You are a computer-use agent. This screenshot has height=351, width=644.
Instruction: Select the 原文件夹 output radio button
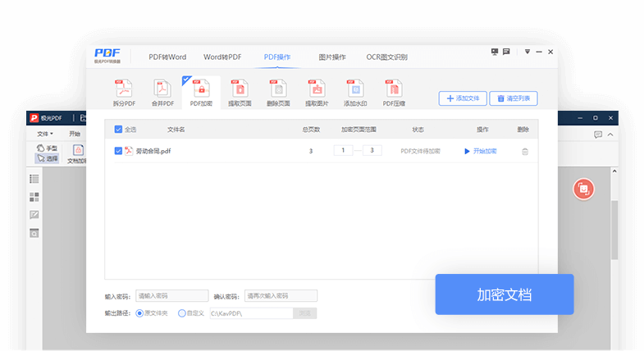click(140, 312)
